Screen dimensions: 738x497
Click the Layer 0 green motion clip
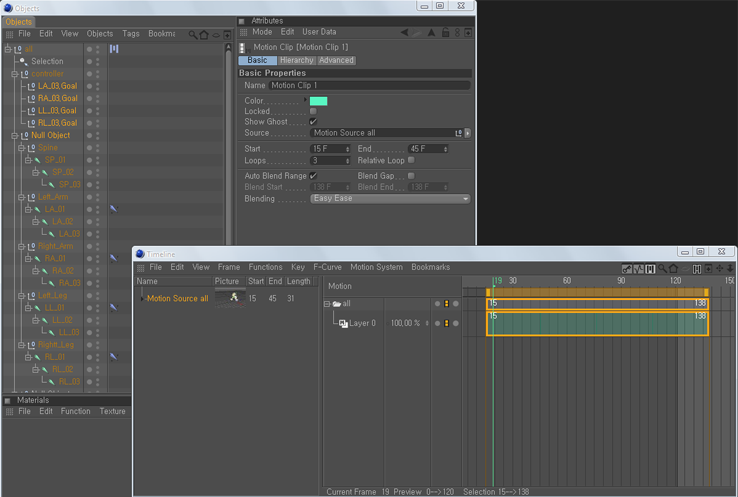pos(597,323)
